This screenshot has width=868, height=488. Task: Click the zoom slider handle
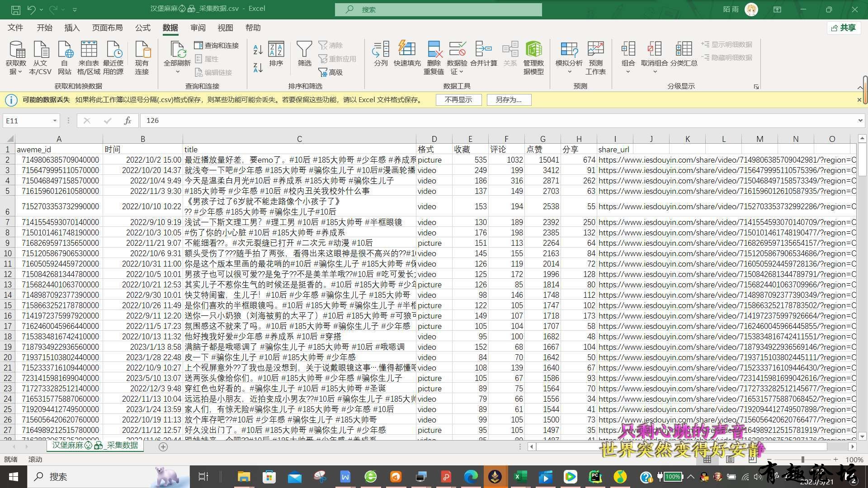802,460
